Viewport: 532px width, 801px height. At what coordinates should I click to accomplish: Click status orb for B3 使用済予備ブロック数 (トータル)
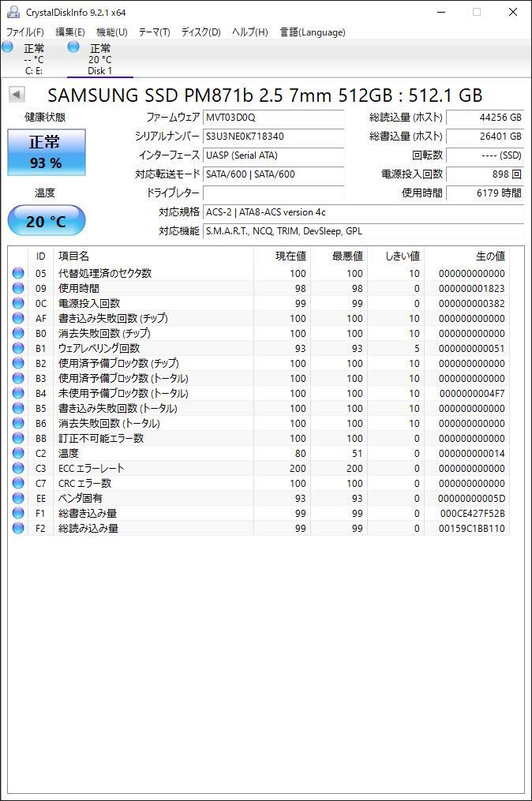(x=18, y=378)
